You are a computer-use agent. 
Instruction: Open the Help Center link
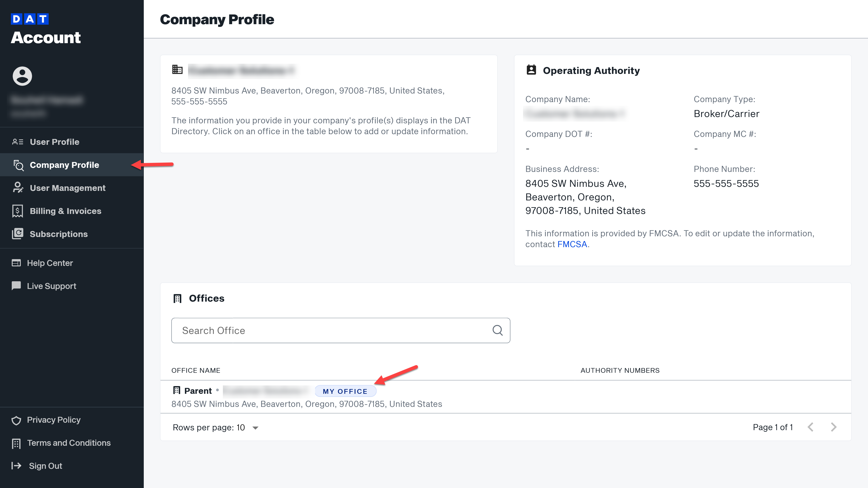[50, 263]
